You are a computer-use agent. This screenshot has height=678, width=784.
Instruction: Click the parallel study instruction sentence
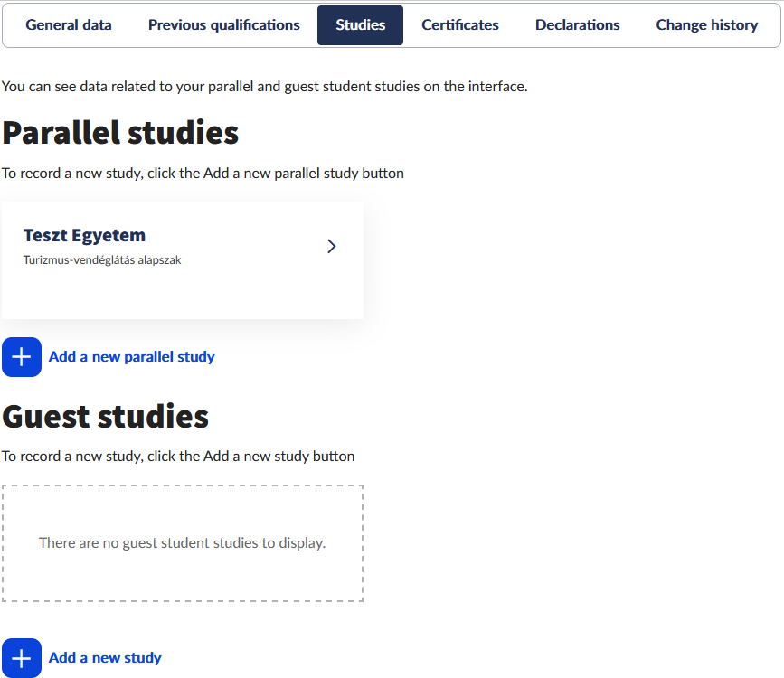coord(203,174)
